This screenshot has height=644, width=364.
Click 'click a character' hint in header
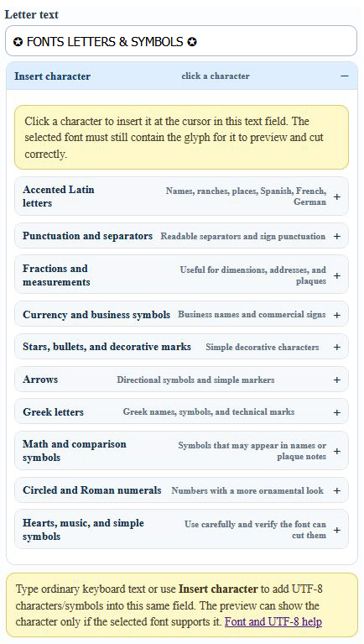[216, 76]
